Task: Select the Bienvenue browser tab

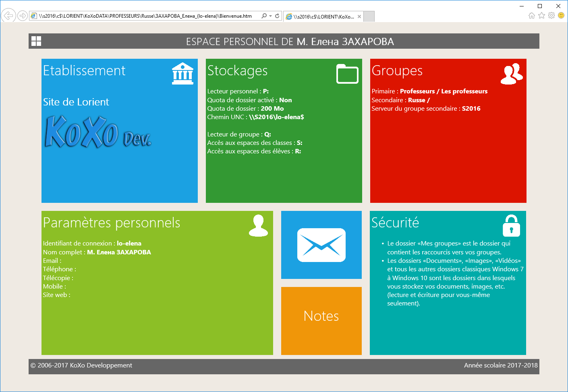Action: [x=320, y=17]
